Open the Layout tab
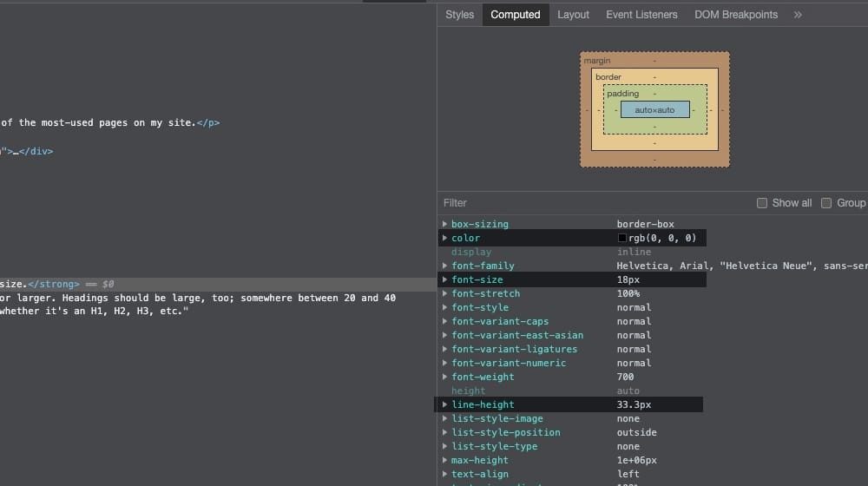 (573, 15)
